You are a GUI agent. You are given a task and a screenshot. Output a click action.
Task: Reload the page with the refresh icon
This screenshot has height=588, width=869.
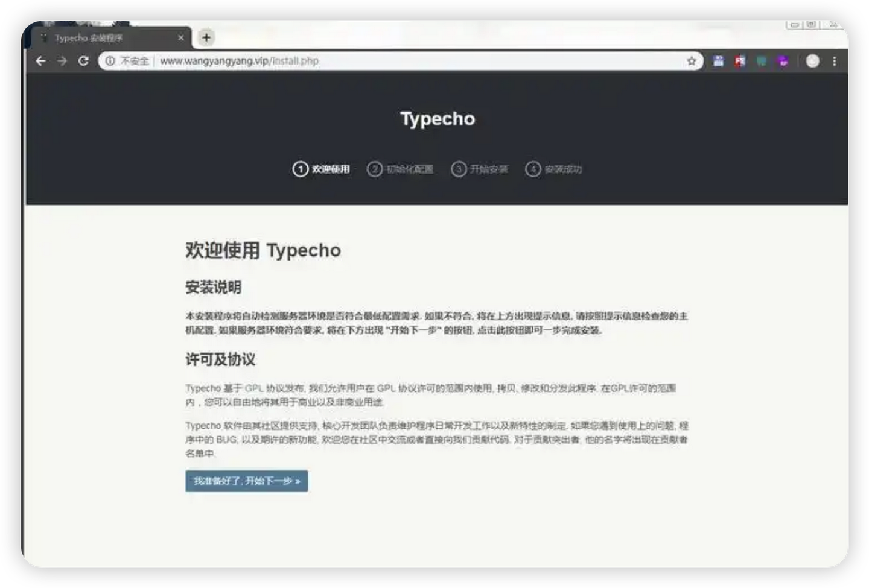pos(83,61)
